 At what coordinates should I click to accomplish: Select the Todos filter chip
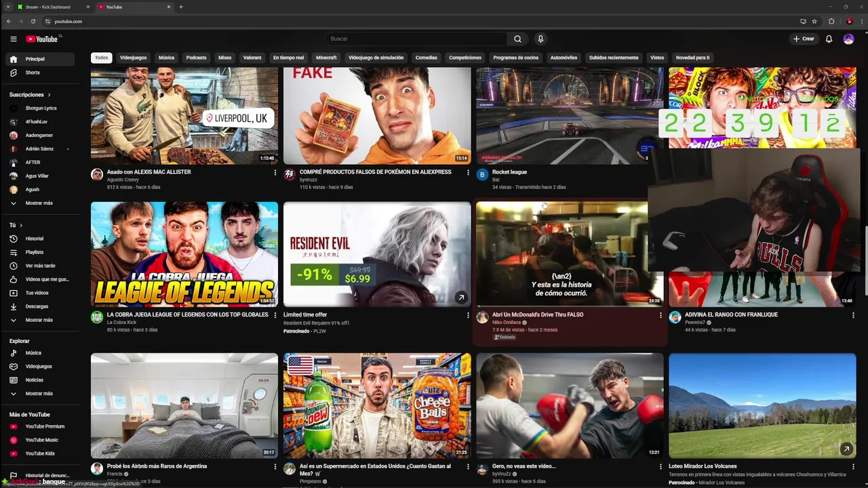click(x=101, y=58)
